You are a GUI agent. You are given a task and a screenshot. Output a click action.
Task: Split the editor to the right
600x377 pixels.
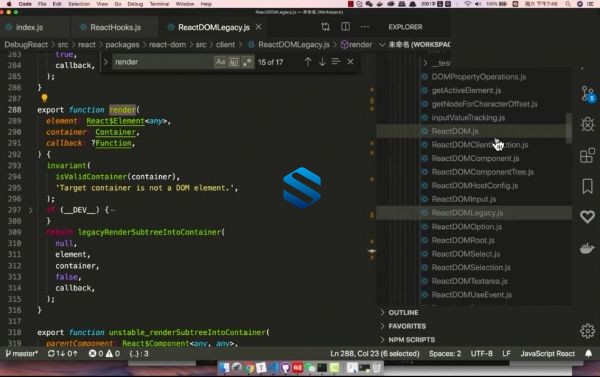345,27
